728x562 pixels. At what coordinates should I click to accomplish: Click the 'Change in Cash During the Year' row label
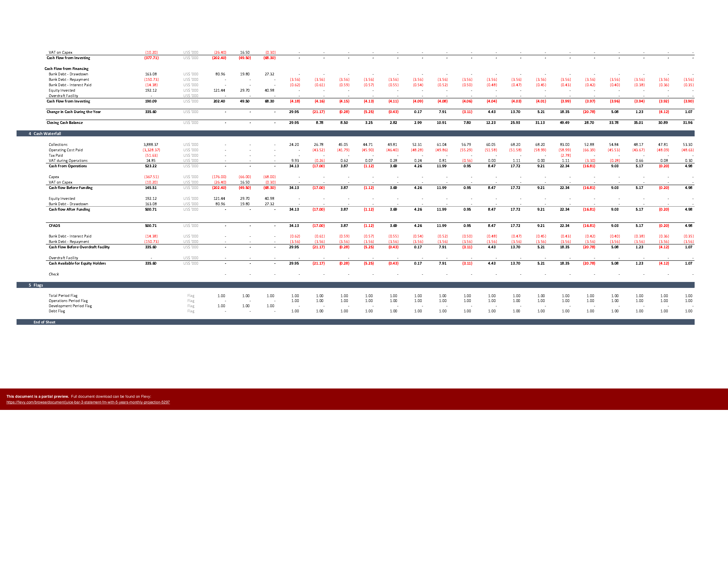coord(74,112)
